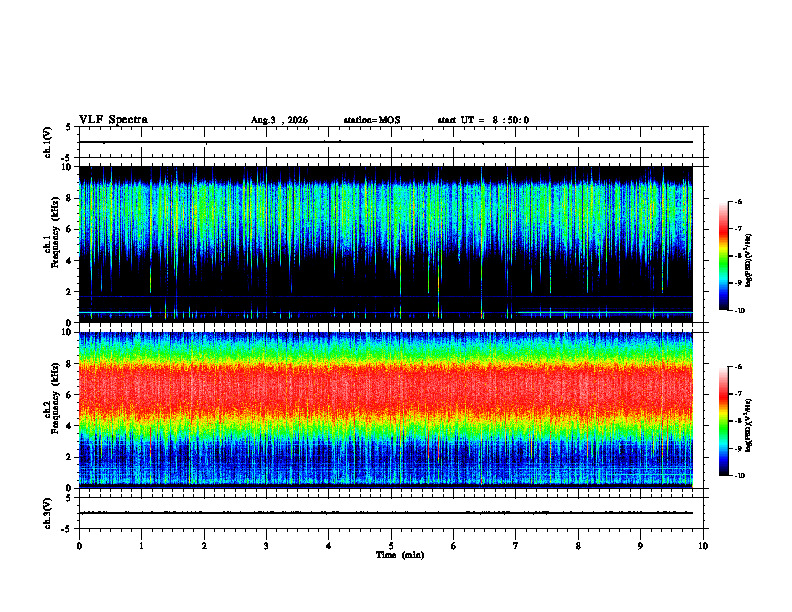Image resolution: width=792 pixels, height=612 pixels.
Task: Click the time axis tick label "5"
Action: 391,546
